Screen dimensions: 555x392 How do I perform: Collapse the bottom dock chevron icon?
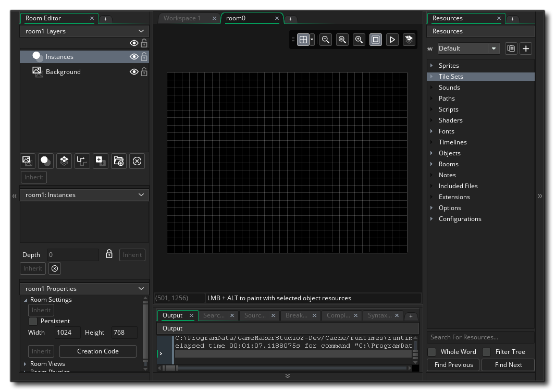coord(288,376)
